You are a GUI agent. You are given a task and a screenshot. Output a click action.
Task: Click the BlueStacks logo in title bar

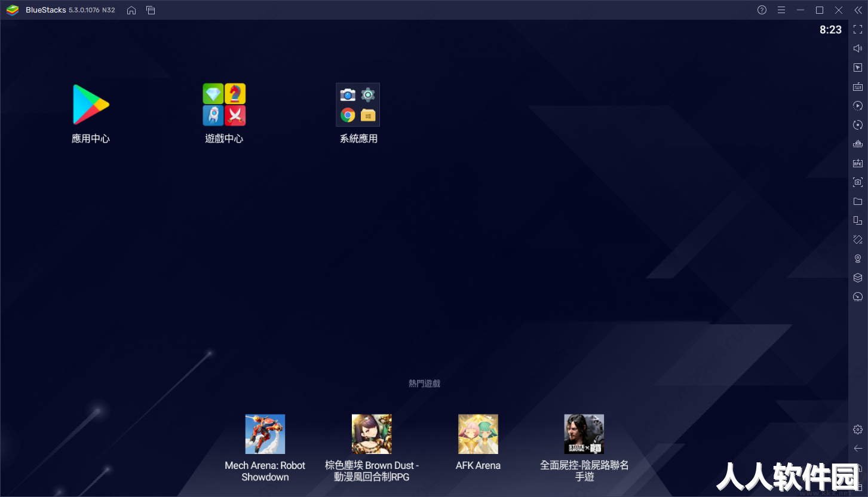(13, 10)
